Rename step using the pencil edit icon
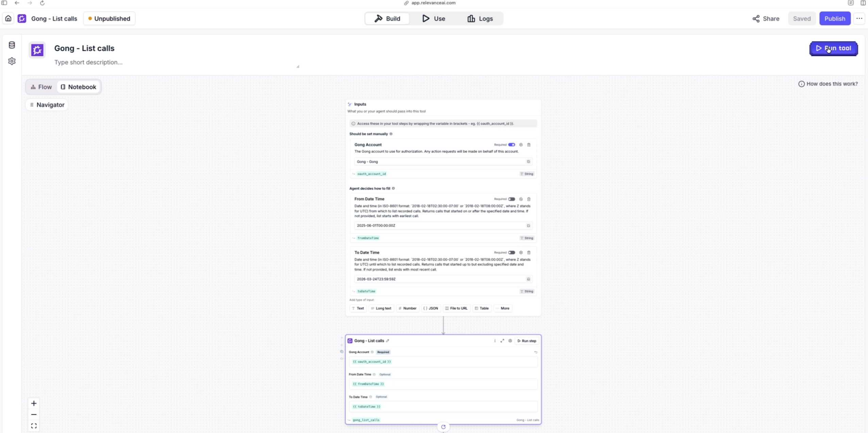The height and width of the screenshot is (433, 868). point(388,341)
